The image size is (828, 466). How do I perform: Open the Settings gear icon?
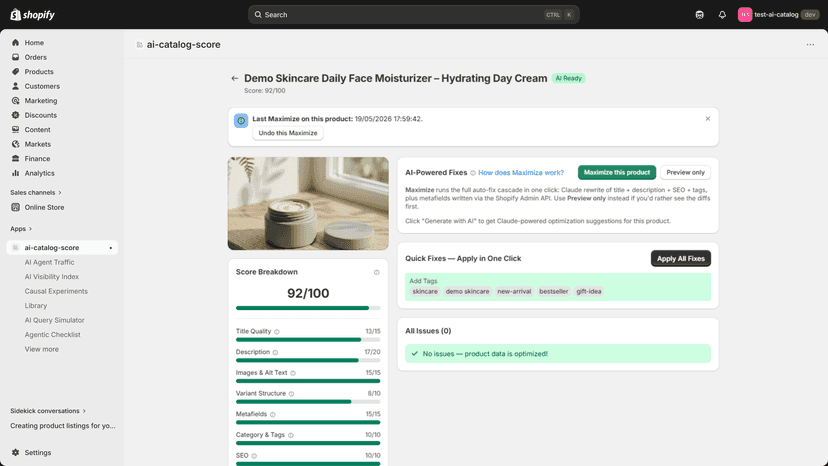click(x=15, y=452)
